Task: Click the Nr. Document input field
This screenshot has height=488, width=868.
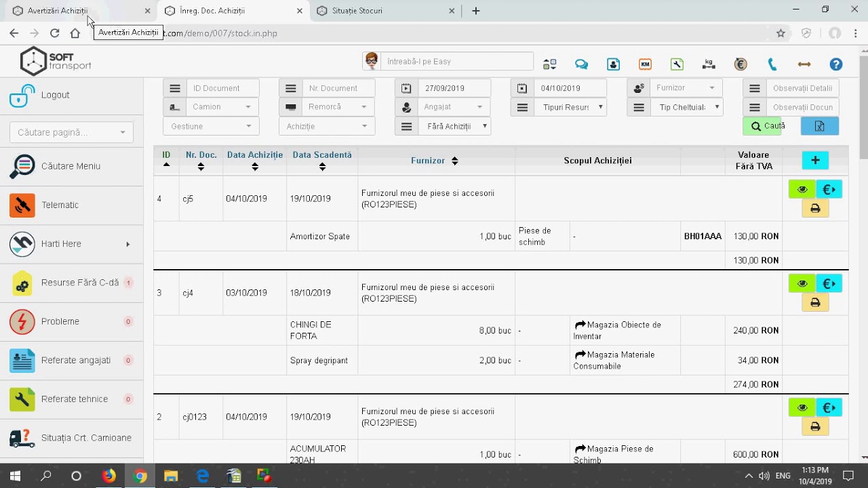Action: tap(338, 88)
